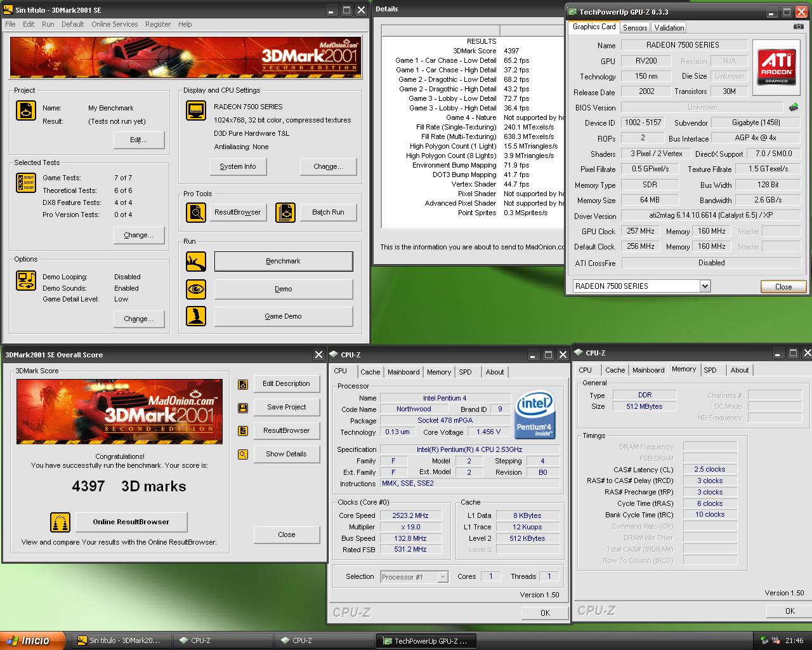Click the Core Speed value 2523.2 MHz
The height and width of the screenshot is (650, 812).
point(411,516)
